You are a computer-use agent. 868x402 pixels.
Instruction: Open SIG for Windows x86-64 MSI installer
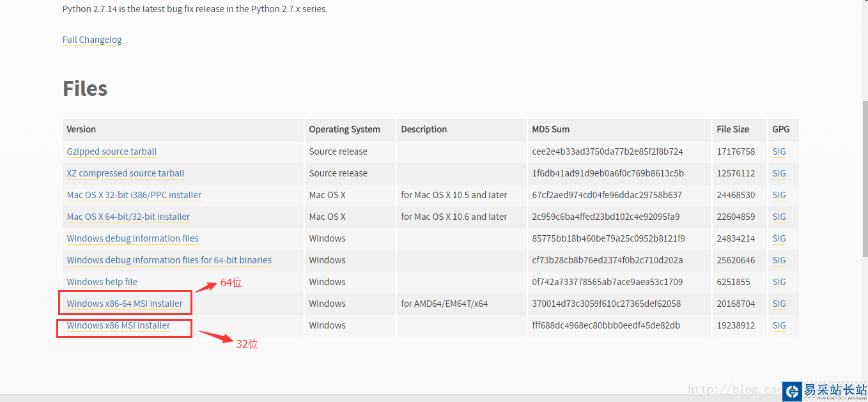click(779, 304)
